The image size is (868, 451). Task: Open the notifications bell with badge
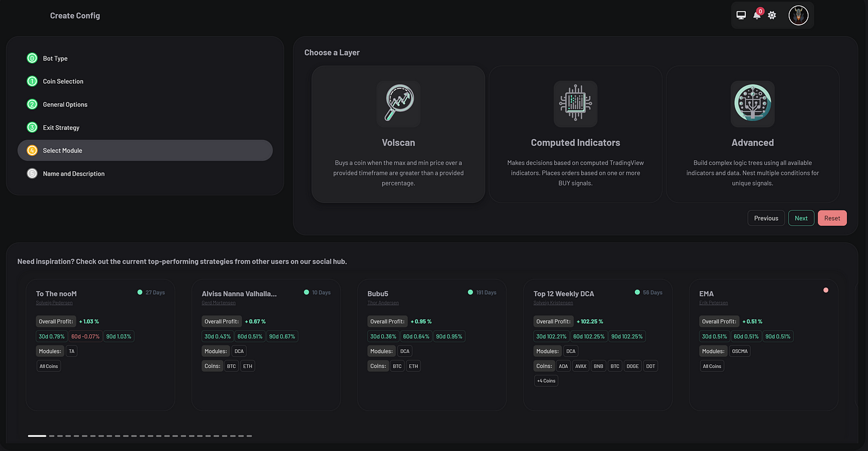click(756, 15)
